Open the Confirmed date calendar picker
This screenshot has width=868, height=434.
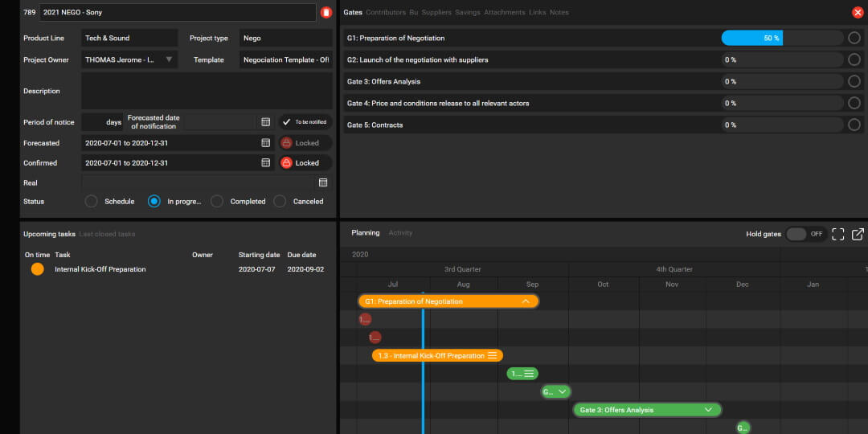265,162
